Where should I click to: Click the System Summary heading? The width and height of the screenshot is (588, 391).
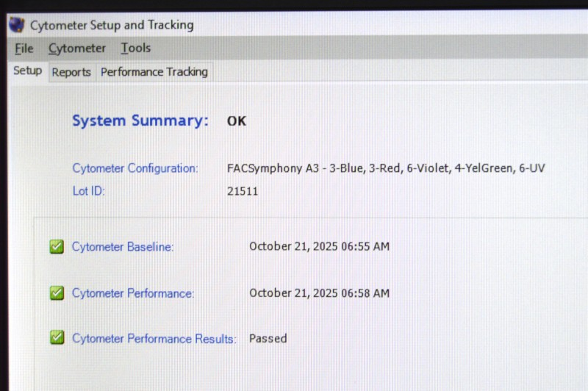(x=140, y=121)
